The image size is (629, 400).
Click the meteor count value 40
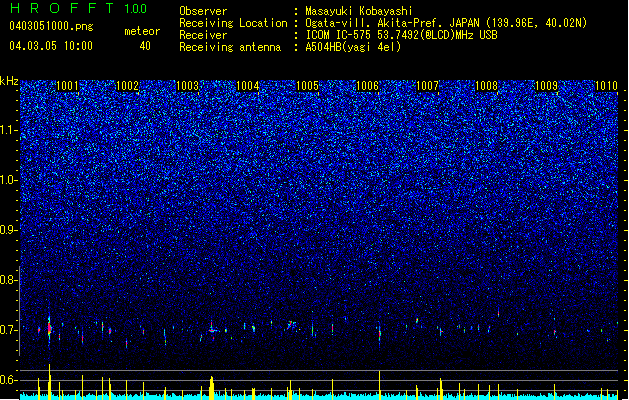[x=145, y=46]
